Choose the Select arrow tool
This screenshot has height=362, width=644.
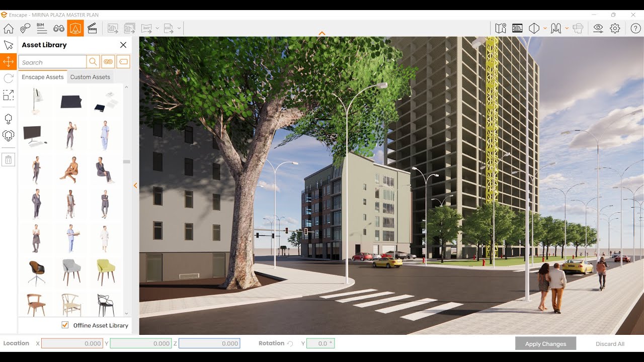[x=9, y=45]
